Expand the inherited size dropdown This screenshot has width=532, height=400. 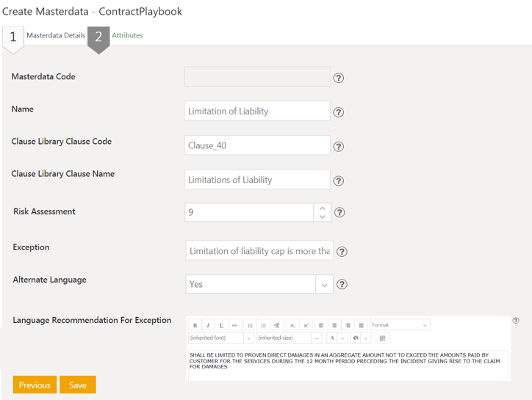click(316, 338)
